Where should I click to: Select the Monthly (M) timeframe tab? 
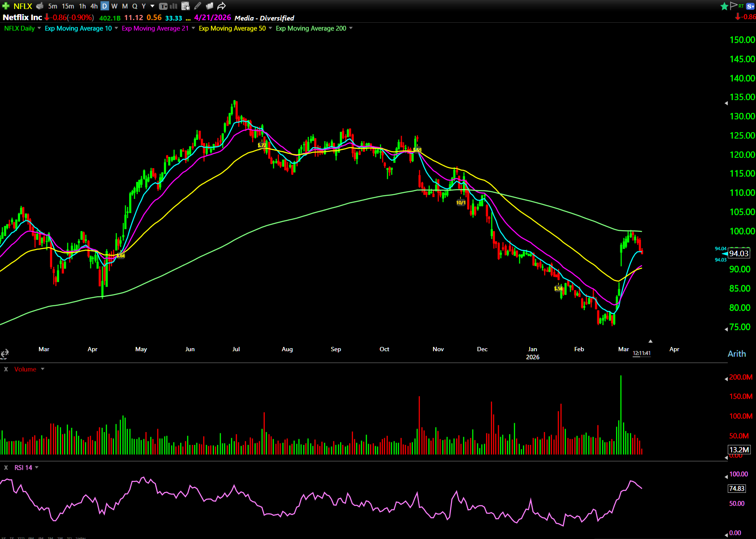point(125,6)
